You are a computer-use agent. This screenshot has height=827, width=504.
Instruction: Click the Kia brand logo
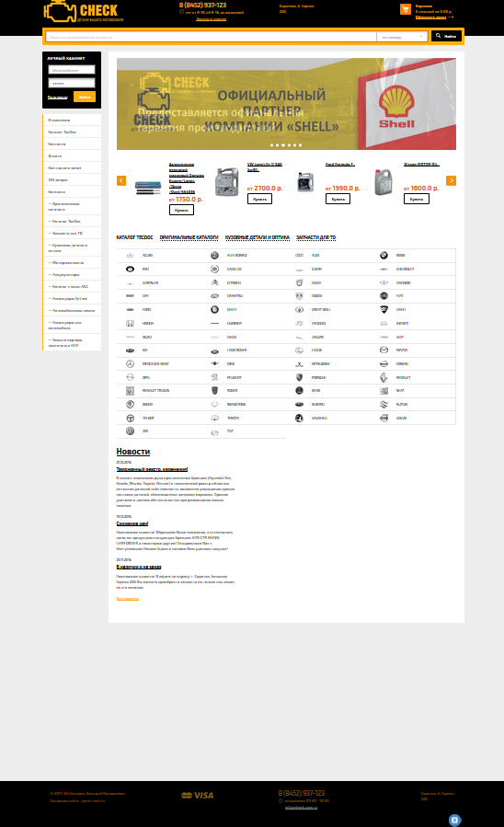(x=130, y=350)
